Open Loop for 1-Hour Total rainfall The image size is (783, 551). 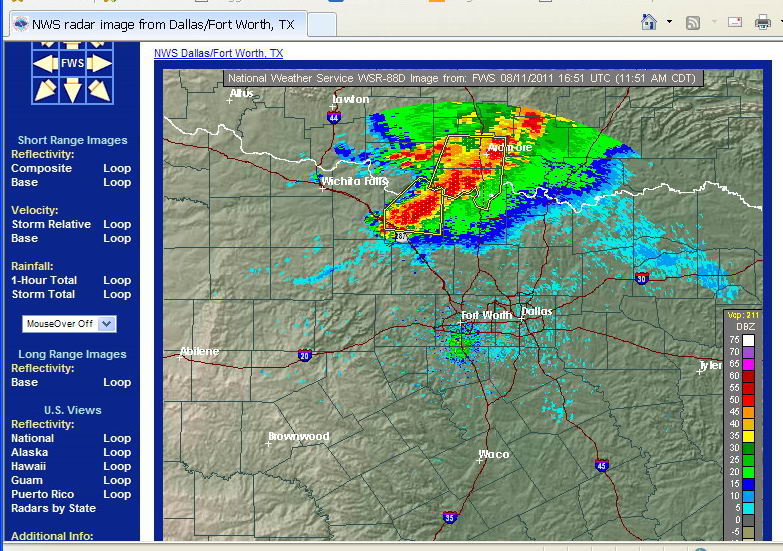[117, 280]
